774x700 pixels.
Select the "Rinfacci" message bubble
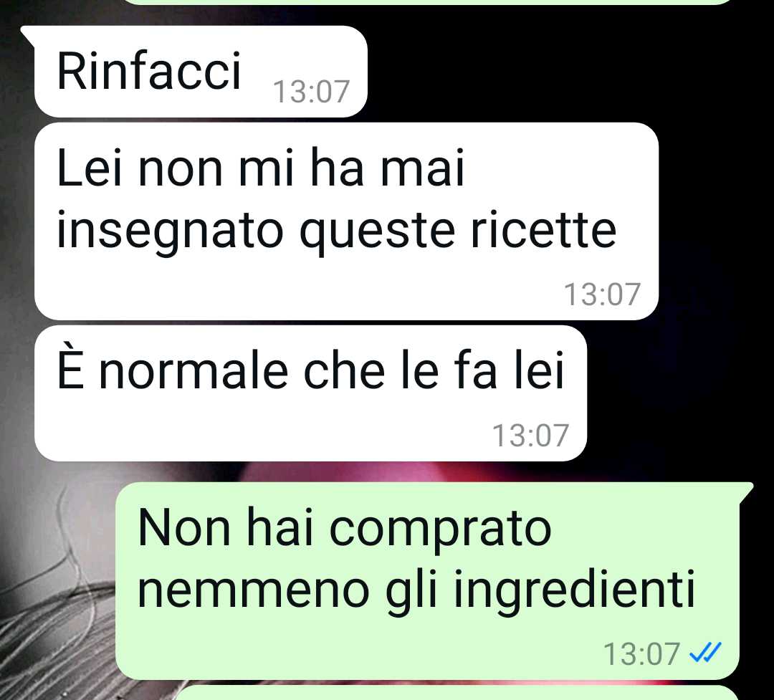[x=201, y=72]
